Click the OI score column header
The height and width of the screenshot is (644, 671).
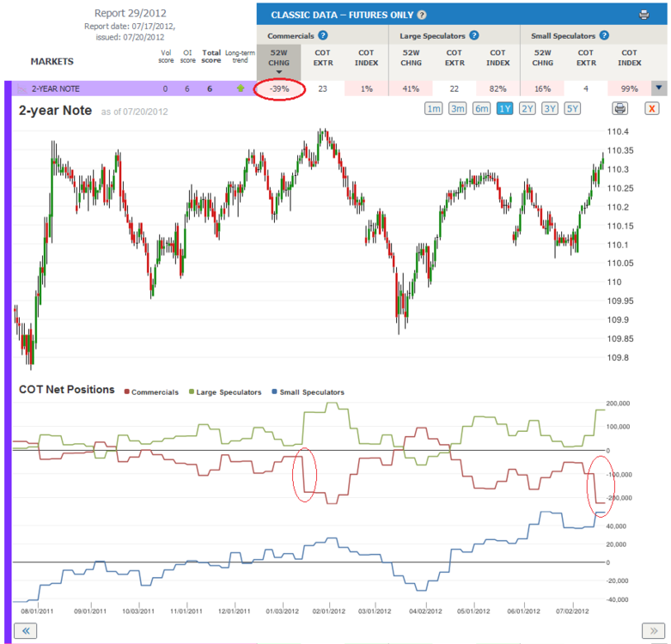[x=187, y=57]
